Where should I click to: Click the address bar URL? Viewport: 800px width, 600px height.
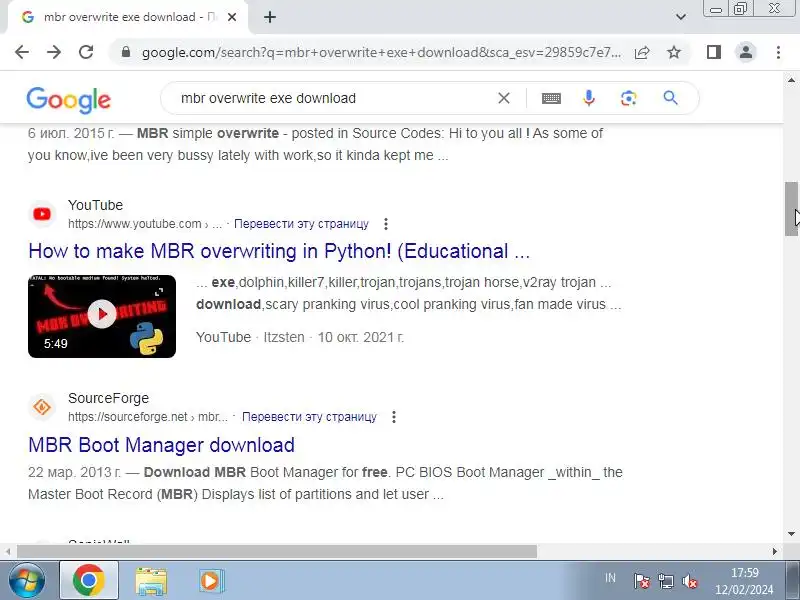[x=381, y=52]
